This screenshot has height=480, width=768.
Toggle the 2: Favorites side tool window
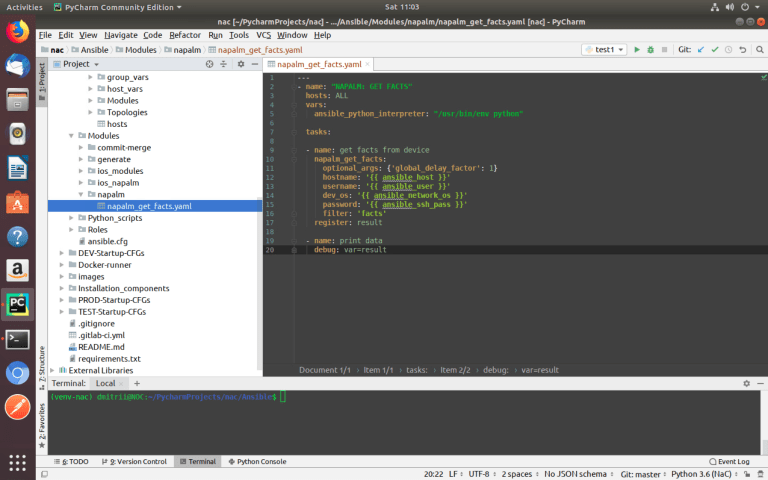[x=42, y=426]
